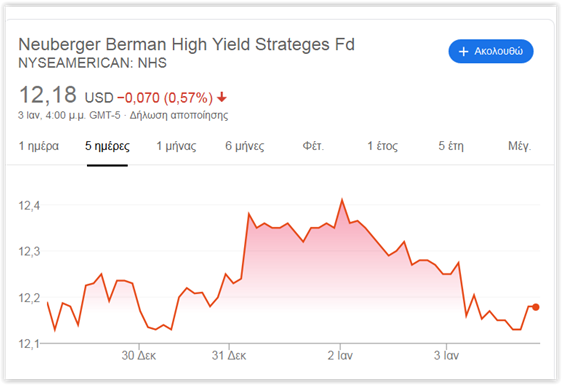The width and height of the screenshot is (562, 386).
Task: Select the Μέγ. maximum range tab
Action: tap(519, 146)
